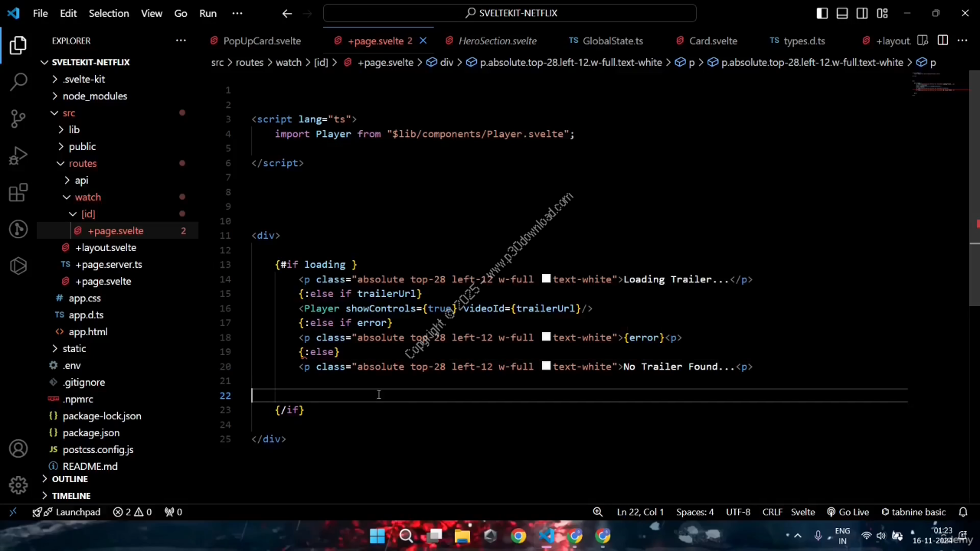Image resolution: width=980 pixels, height=551 pixels.
Task: Click the open preview to side icon
Action: [x=923, y=41]
